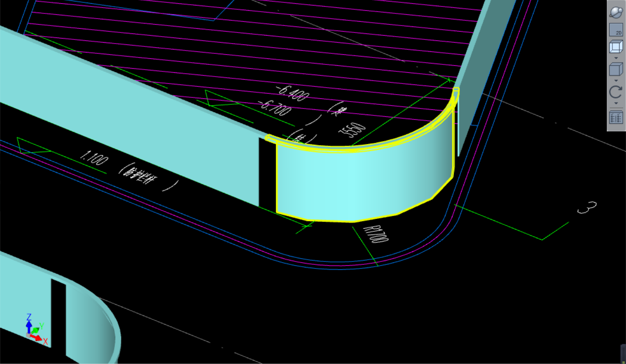Select the solid shaded cube view icon
The width and height of the screenshot is (626, 364).
pos(616,70)
